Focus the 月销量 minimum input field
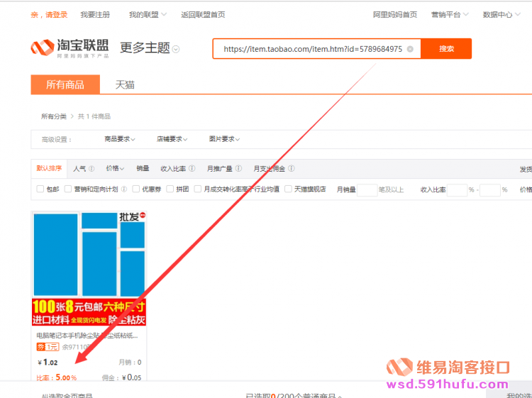The height and width of the screenshot is (398, 532). [367, 190]
